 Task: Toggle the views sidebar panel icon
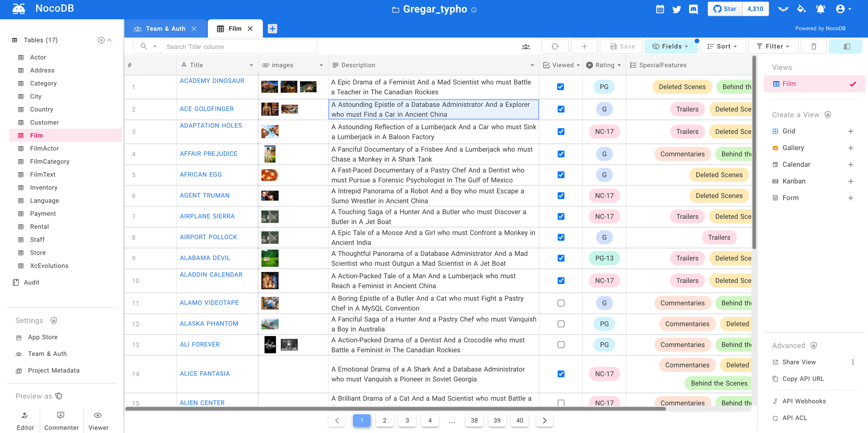(x=846, y=47)
